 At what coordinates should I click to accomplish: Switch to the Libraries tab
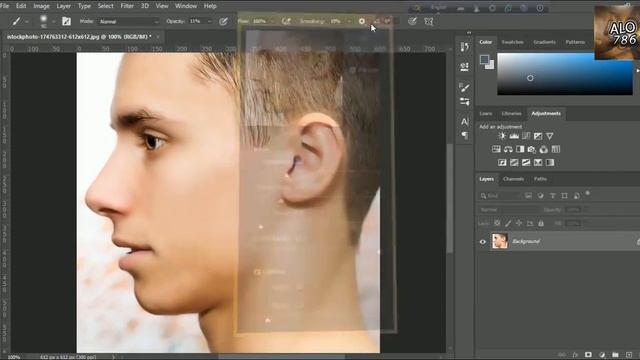pos(511,113)
